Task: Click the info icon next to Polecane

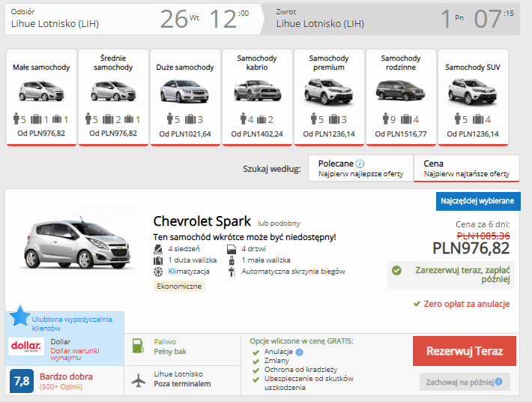Action: [360, 163]
